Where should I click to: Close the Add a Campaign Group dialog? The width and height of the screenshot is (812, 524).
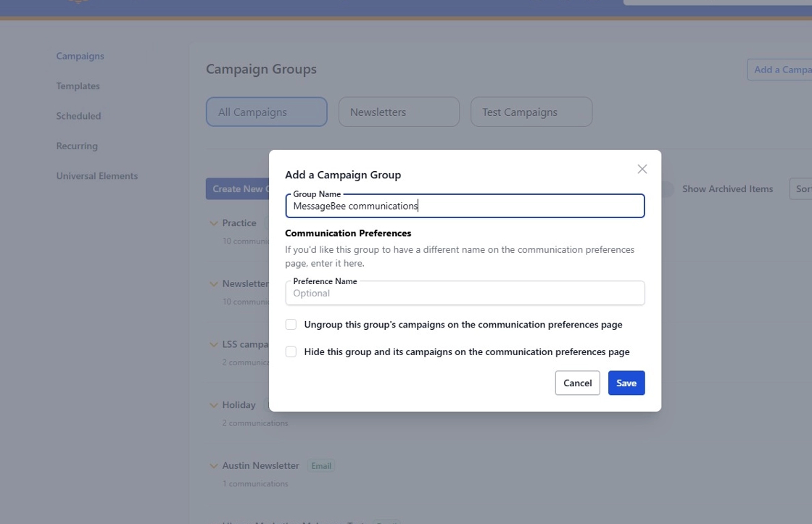click(x=642, y=169)
